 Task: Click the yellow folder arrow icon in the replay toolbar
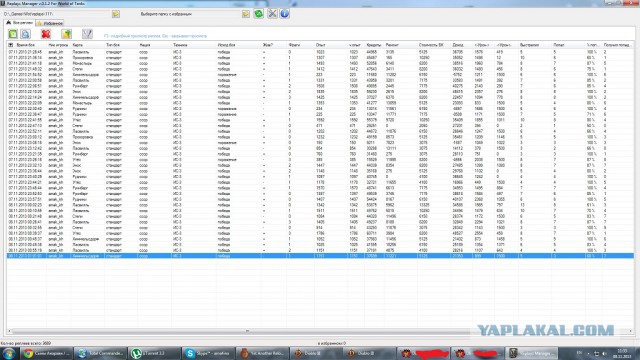67,34
